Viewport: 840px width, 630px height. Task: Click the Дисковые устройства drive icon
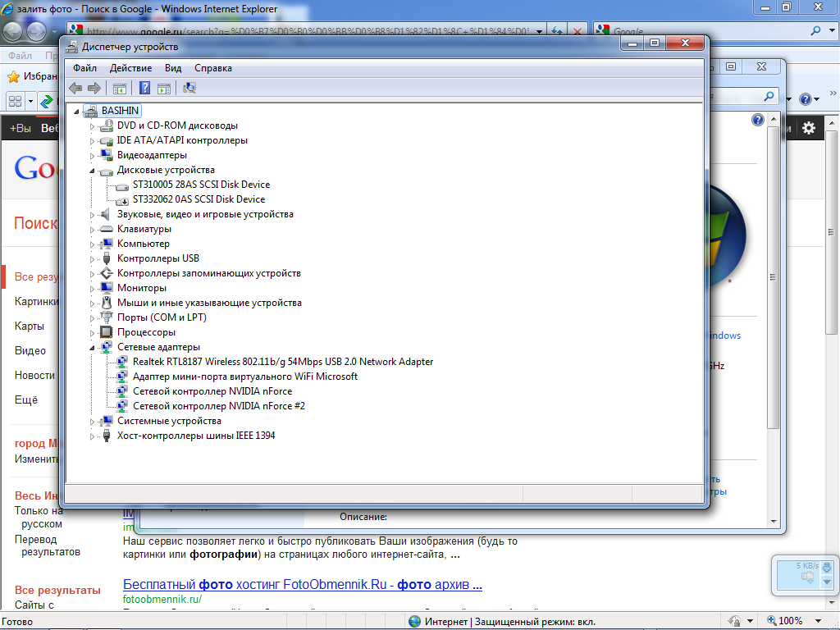point(107,171)
